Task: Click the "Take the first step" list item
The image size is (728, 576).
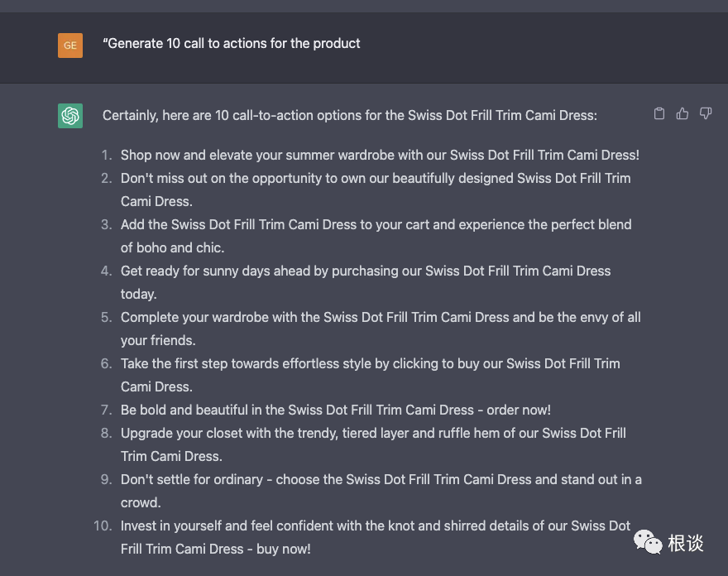Action: [x=370, y=363]
